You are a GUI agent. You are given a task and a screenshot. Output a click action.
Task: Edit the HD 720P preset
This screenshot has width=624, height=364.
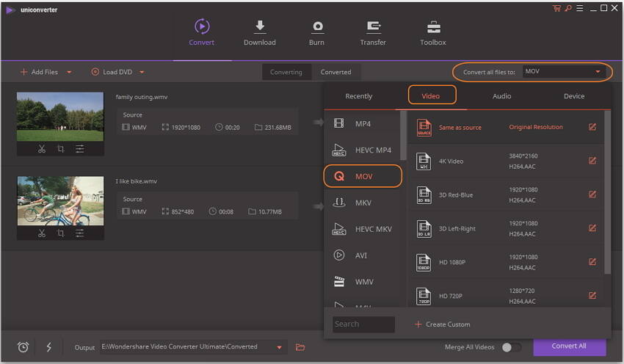click(592, 295)
